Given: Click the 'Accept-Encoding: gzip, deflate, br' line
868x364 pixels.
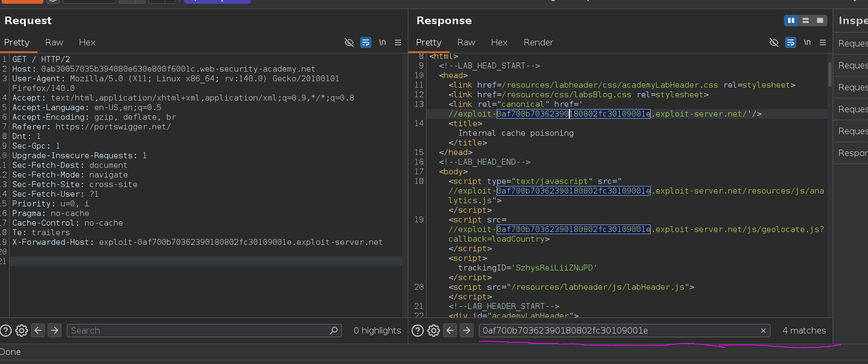Looking at the screenshot, I should (94, 117).
